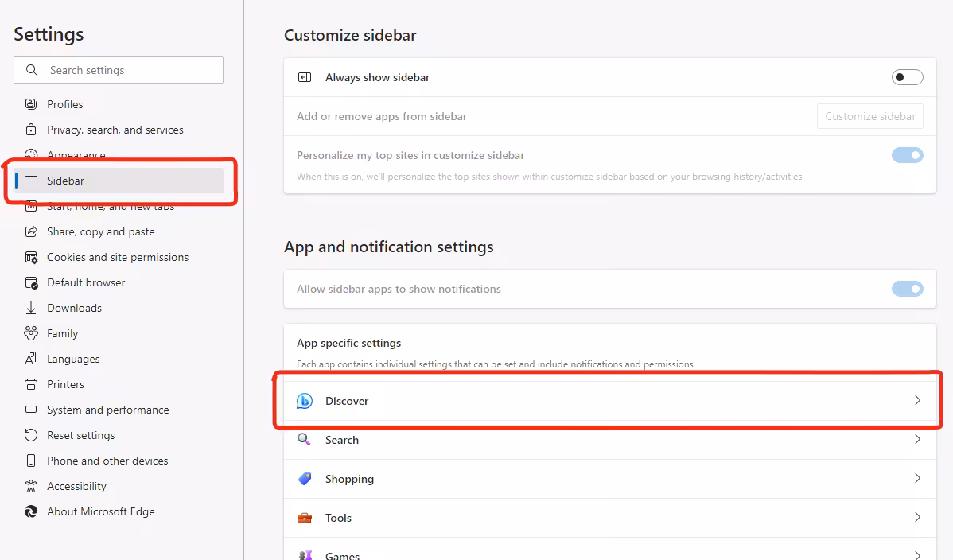Open Profiles settings page
953x560 pixels.
click(x=119, y=104)
